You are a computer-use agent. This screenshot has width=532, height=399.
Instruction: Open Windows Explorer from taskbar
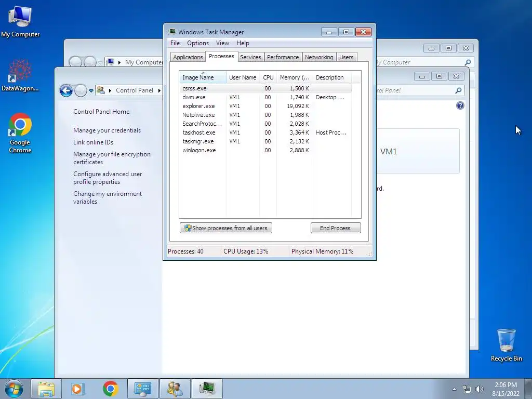46,389
